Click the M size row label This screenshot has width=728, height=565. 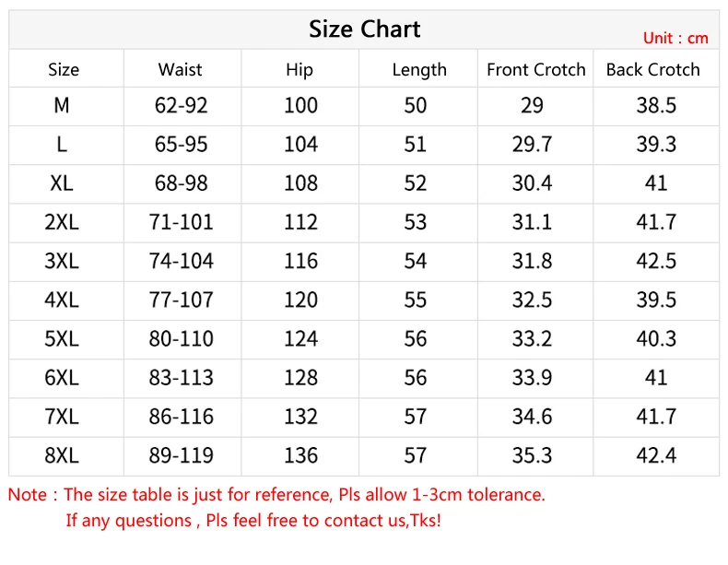pyautogui.click(x=62, y=106)
